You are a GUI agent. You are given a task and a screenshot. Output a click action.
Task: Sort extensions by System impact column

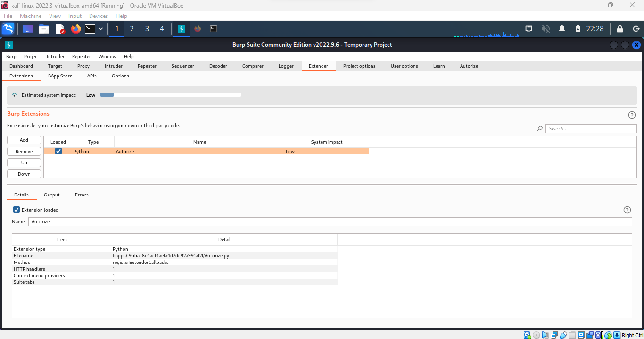[x=327, y=142]
